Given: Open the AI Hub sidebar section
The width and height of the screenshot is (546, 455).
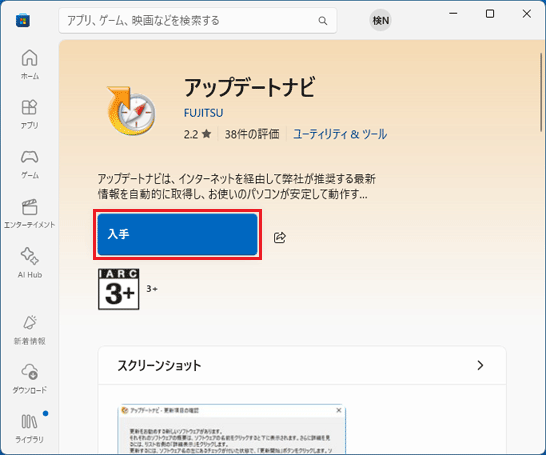Looking at the screenshot, I should tap(30, 263).
